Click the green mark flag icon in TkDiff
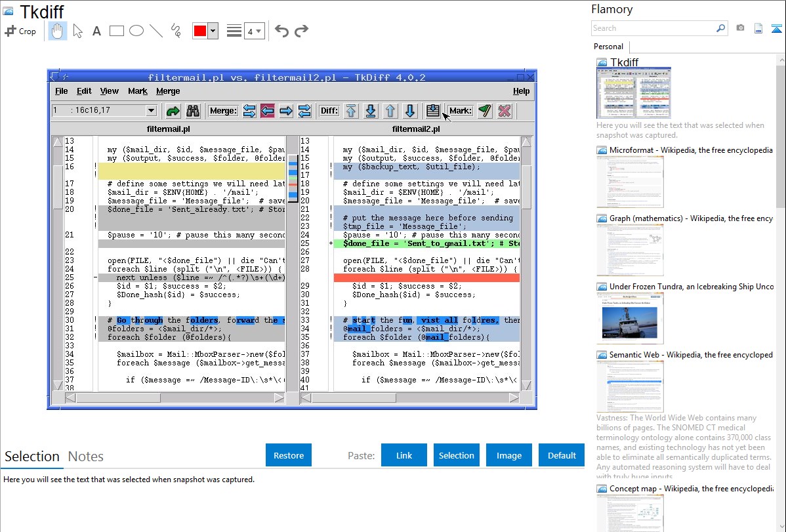Viewport: 786px width, 532px height. (x=485, y=111)
